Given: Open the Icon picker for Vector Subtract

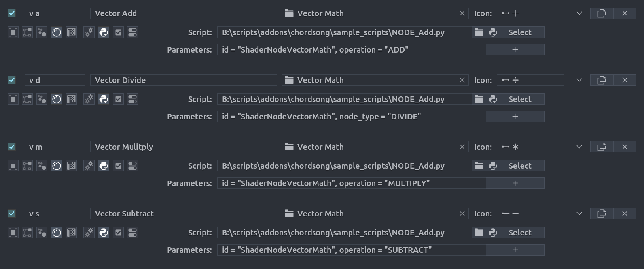Looking at the screenshot, I should coord(530,214).
